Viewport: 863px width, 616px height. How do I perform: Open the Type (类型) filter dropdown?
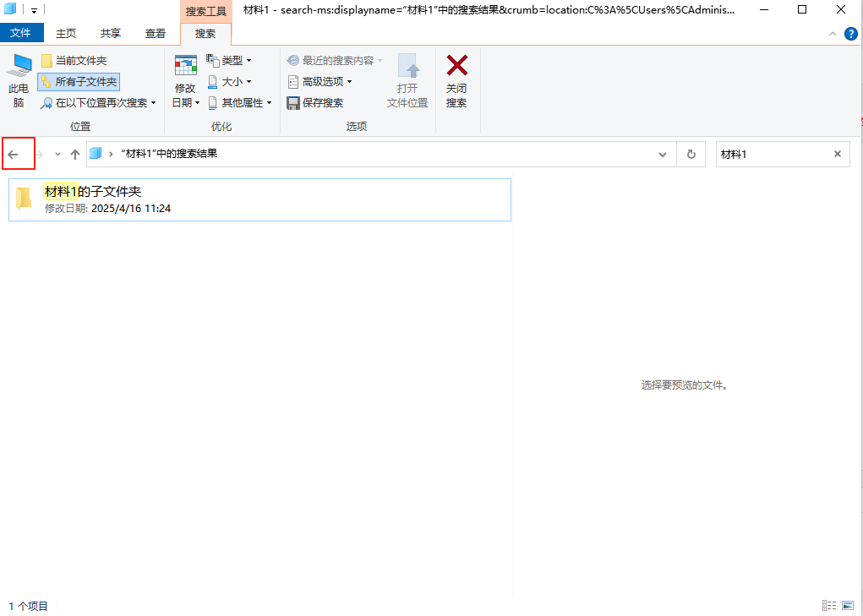click(x=230, y=61)
